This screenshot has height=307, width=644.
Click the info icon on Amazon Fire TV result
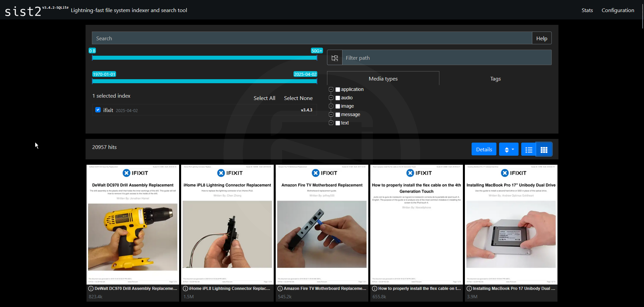[279, 289]
